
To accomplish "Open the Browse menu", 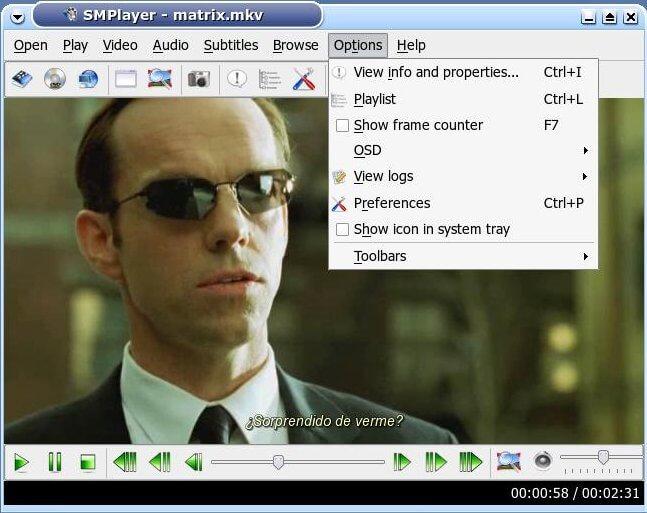I will (x=295, y=45).
